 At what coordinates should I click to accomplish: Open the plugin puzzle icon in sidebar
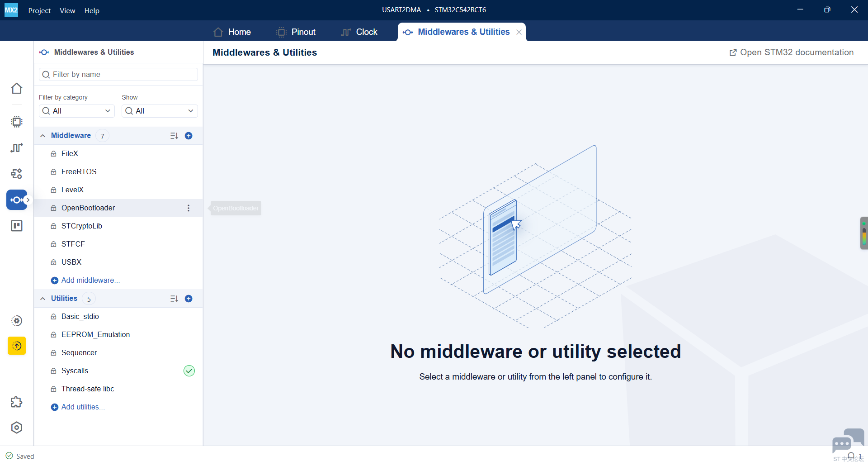click(x=17, y=402)
